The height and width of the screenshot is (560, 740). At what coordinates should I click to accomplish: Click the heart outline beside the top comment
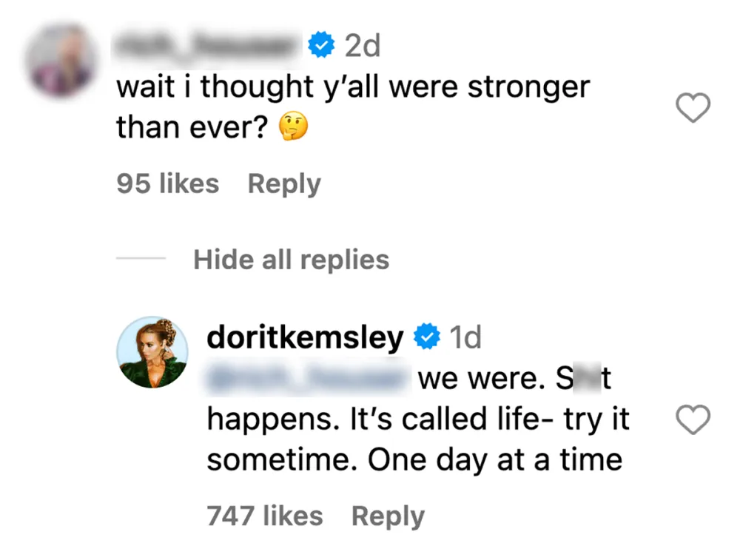[693, 108]
